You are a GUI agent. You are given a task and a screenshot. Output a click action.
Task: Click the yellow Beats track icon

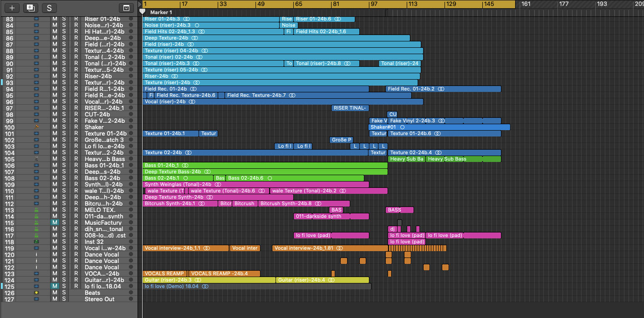36,293
